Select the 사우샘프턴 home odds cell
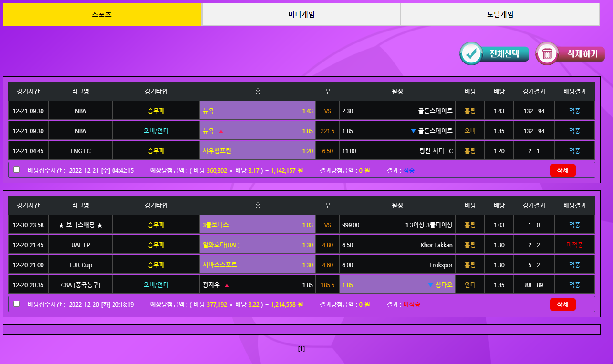This screenshot has width=613, height=364. click(258, 151)
